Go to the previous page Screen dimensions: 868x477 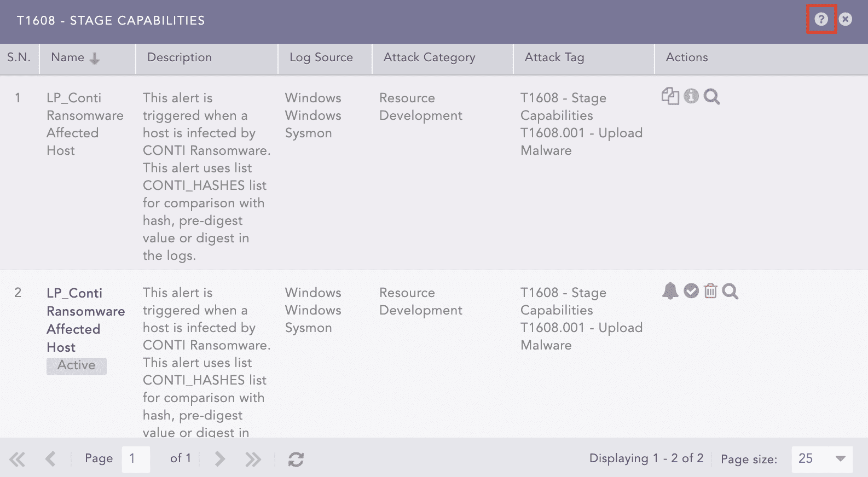(50, 459)
